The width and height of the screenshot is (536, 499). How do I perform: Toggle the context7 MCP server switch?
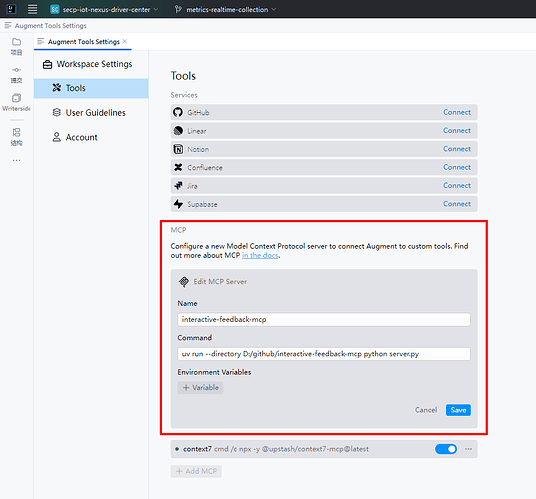(x=446, y=449)
